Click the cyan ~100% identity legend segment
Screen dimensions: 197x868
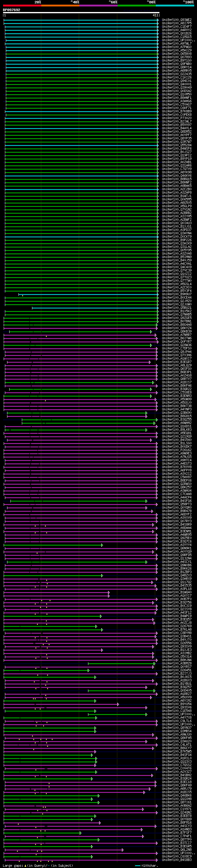(x=175, y=6)
